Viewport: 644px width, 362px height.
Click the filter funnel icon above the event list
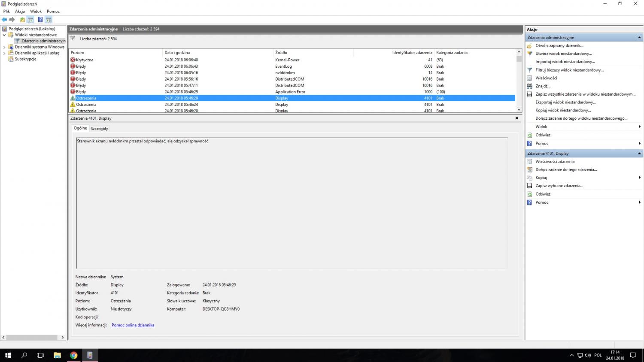[73, 39]
